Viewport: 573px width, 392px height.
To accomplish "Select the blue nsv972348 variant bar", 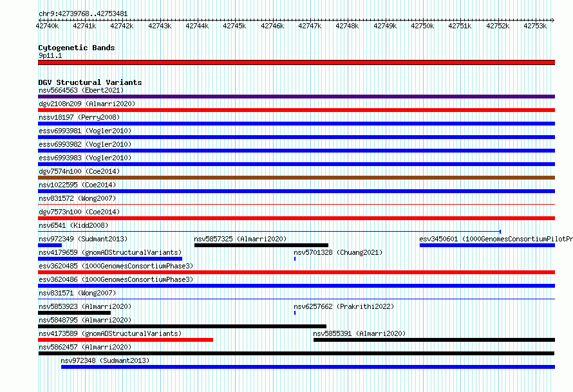I will [x=308, y=367].
